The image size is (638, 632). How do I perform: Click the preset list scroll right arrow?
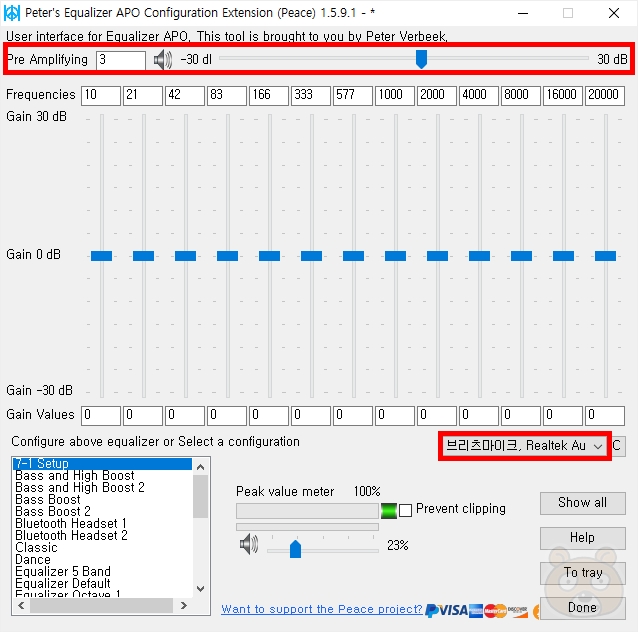[x=184, y=606]
